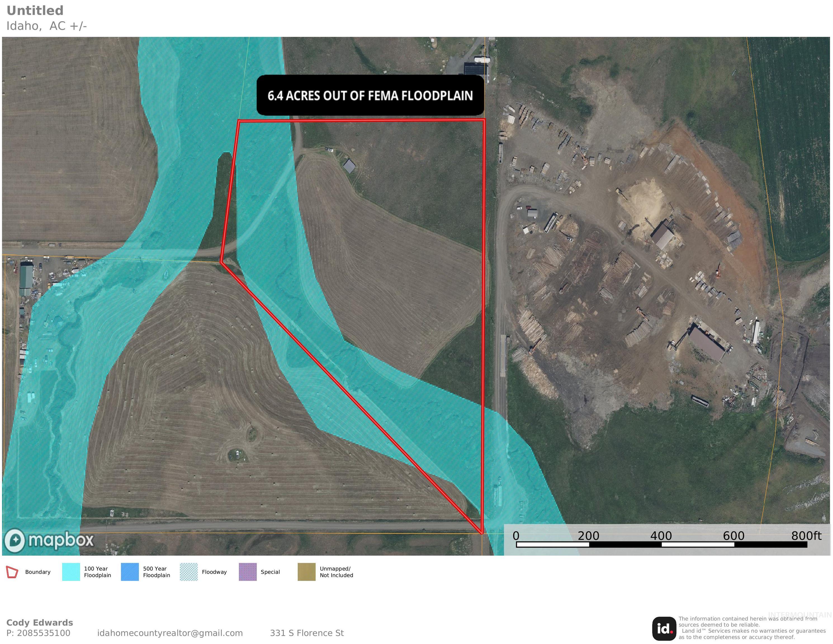Expand the Boundary legend entry

click(38, 572)
